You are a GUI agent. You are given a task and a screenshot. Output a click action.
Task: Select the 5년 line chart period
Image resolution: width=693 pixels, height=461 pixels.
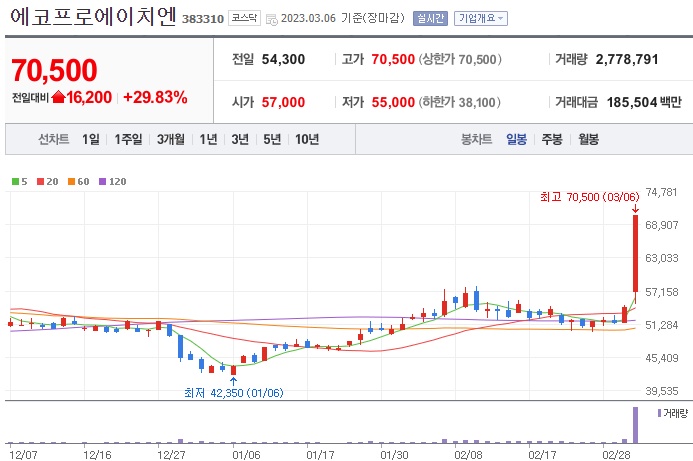(x=272, y=139)
